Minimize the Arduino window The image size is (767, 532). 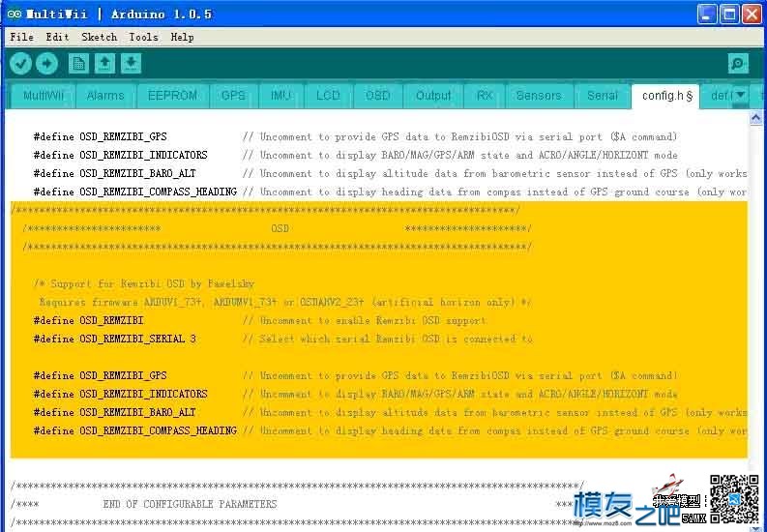click(706, 15)
